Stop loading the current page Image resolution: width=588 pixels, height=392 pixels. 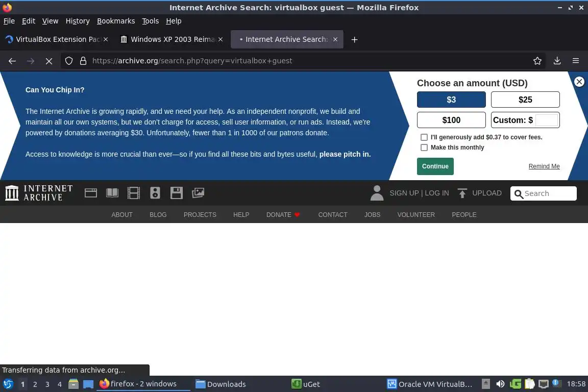[49, 61]
